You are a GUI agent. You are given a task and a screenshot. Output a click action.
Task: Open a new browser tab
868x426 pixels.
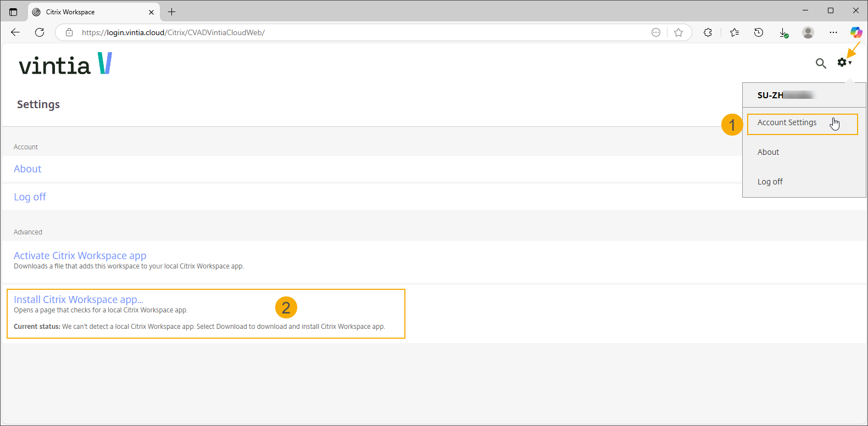171,12
